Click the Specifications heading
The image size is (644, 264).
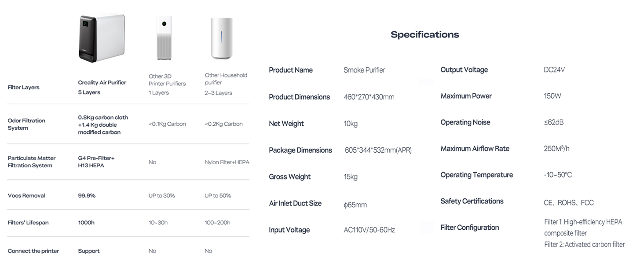424,35
